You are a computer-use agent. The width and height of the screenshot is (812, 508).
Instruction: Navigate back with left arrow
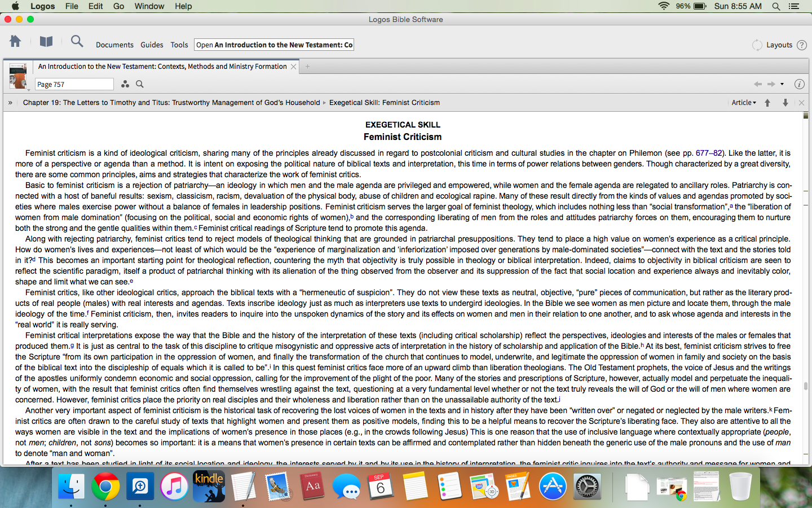757,84
